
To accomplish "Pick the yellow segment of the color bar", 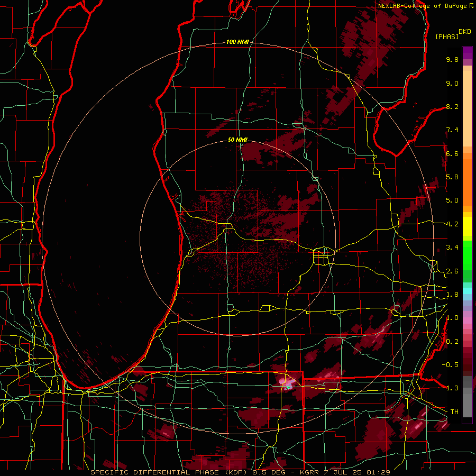I will click(467, 226).
